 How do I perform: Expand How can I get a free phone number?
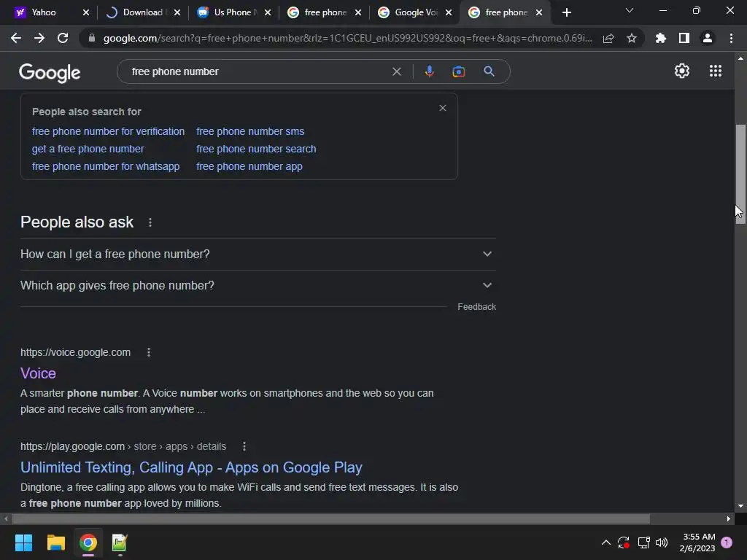click(258, 254)
